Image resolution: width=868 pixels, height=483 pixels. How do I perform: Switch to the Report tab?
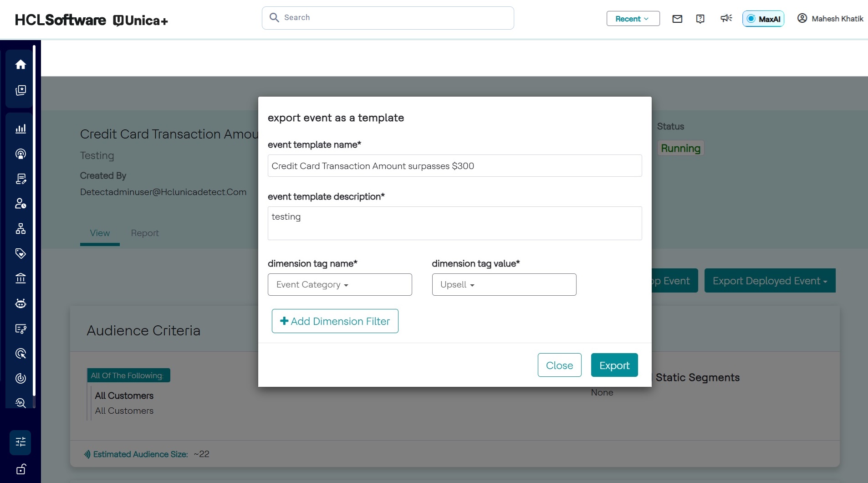coord(145,233)
